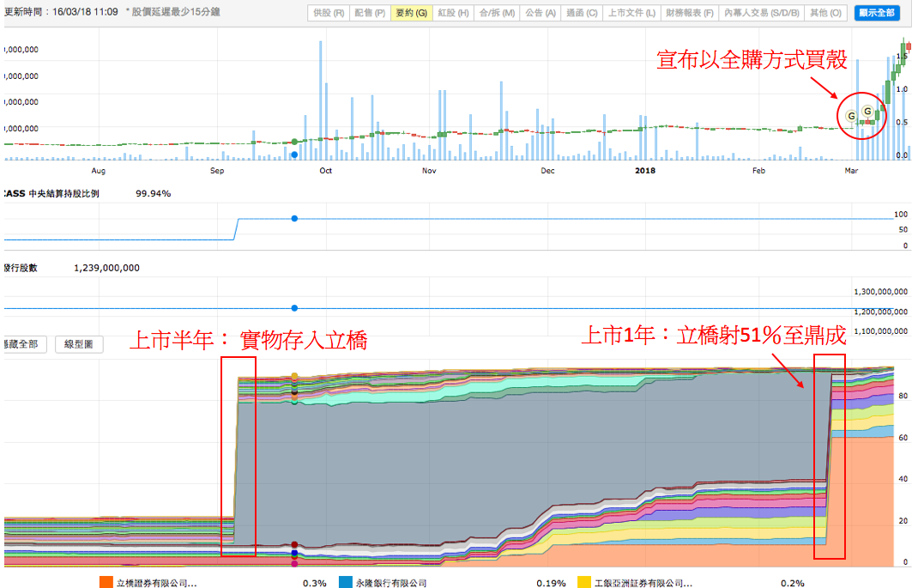Image resolution: width=924 pixels, height=588 pixels.
Task: Click blue marker dot on issued shares line
Action: [x=294, y=308]
